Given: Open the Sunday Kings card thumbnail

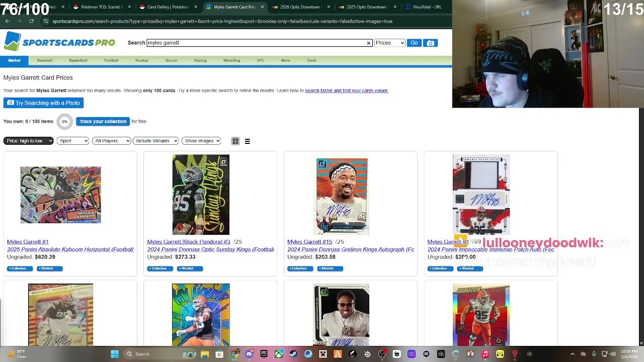Looking at the screenshot, I should tap(201, 195).
